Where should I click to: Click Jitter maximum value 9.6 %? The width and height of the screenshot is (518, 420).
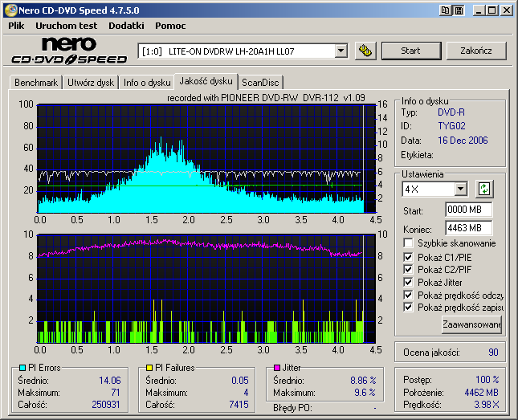tap(365, 392)
